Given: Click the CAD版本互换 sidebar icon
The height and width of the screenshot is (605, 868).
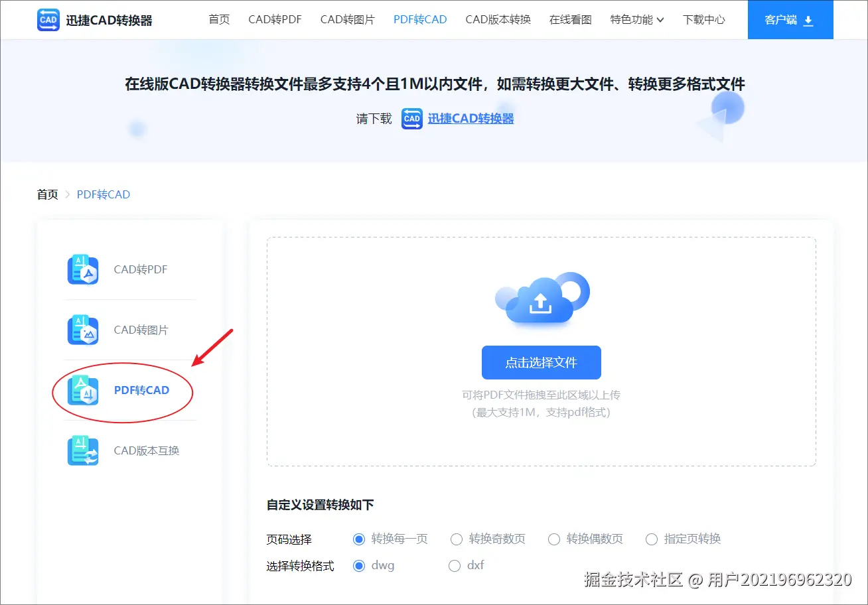Looking at the screenshot, I should pos(83,451).
